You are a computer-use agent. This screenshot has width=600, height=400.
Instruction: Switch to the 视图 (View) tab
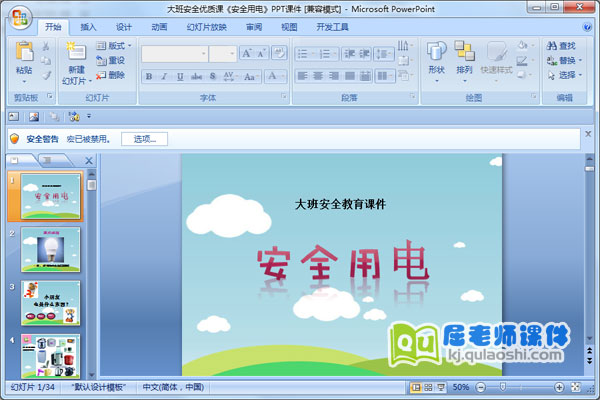[289, 27]
